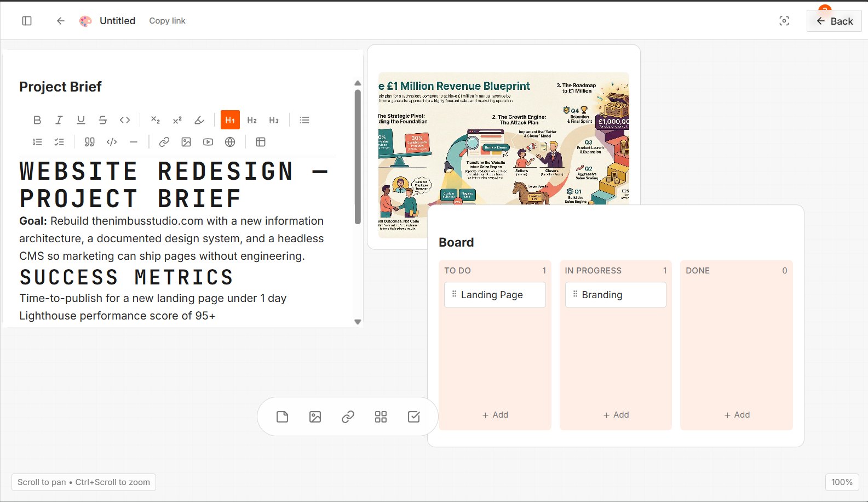This screenshot has width=868, height=502.
Task: Click the Project Brief scrollbar down arrow
Action: click(x=358, y=322)
